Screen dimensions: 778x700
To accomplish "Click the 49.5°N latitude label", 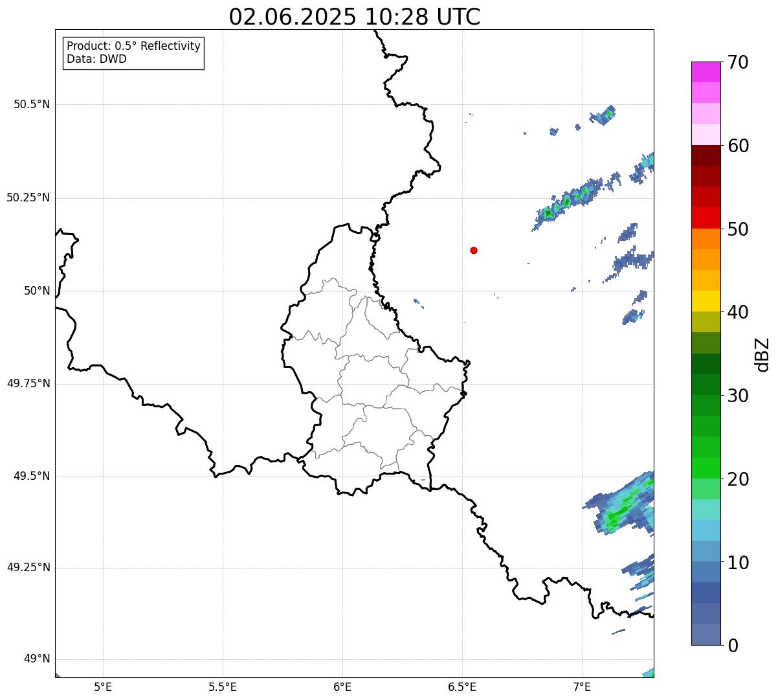I will [32, 476].
